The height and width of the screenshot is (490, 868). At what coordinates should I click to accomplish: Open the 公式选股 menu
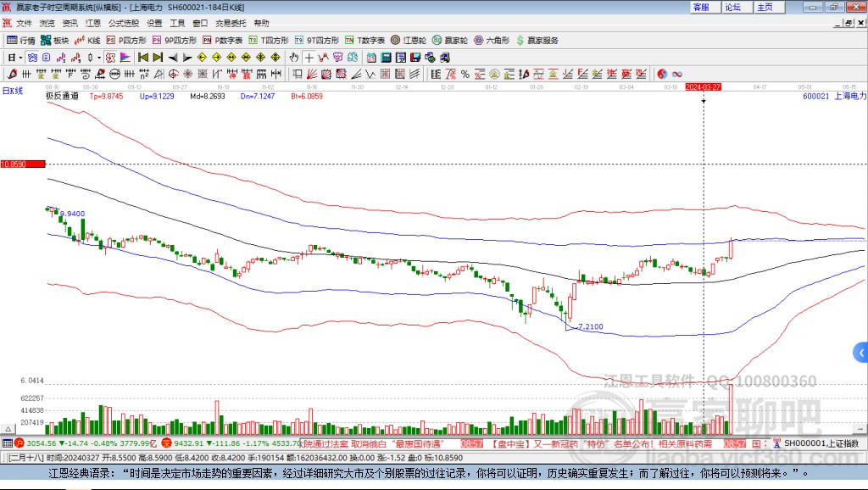pyautogui.click(x=123, y=23)
